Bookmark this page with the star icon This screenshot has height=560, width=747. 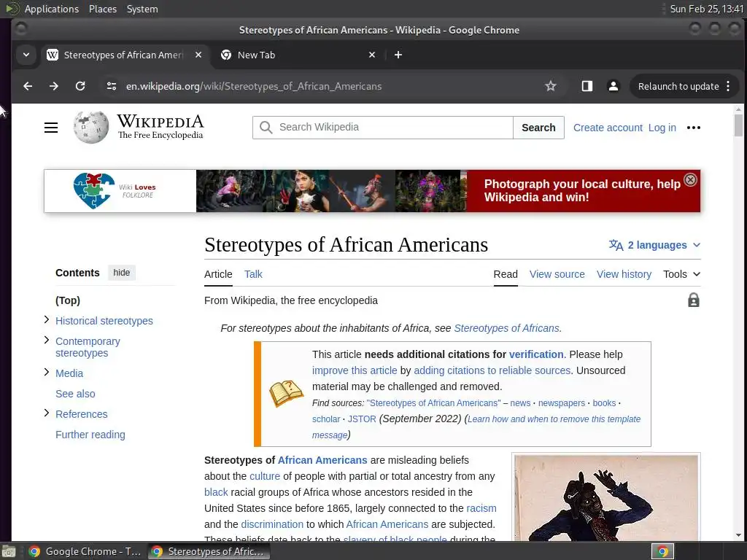click(551, 86)
